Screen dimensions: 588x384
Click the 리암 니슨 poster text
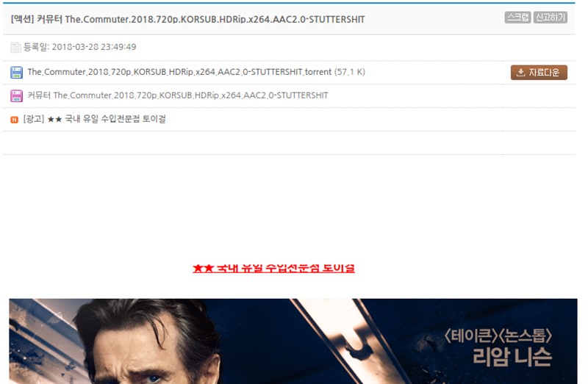click(x=512, y=357)
